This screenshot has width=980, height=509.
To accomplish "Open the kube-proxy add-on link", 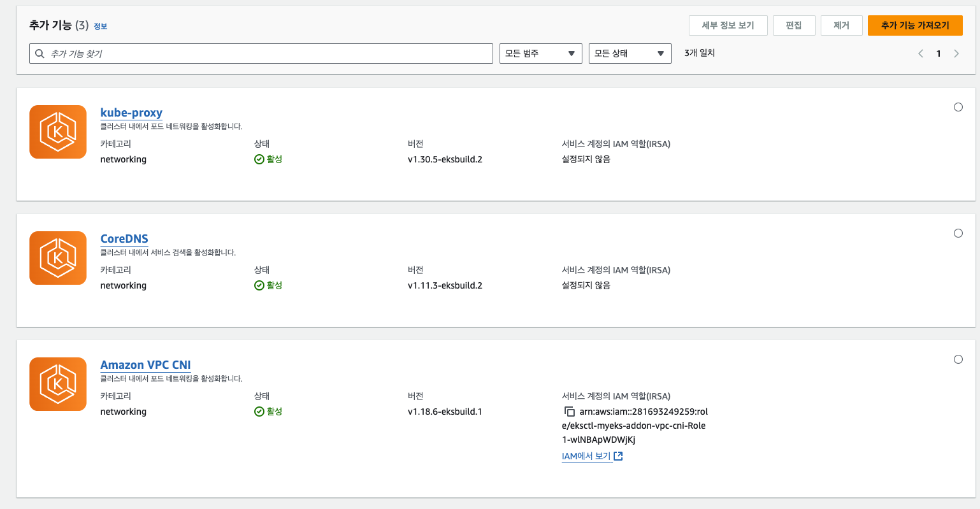I will (x=131, y=113).
